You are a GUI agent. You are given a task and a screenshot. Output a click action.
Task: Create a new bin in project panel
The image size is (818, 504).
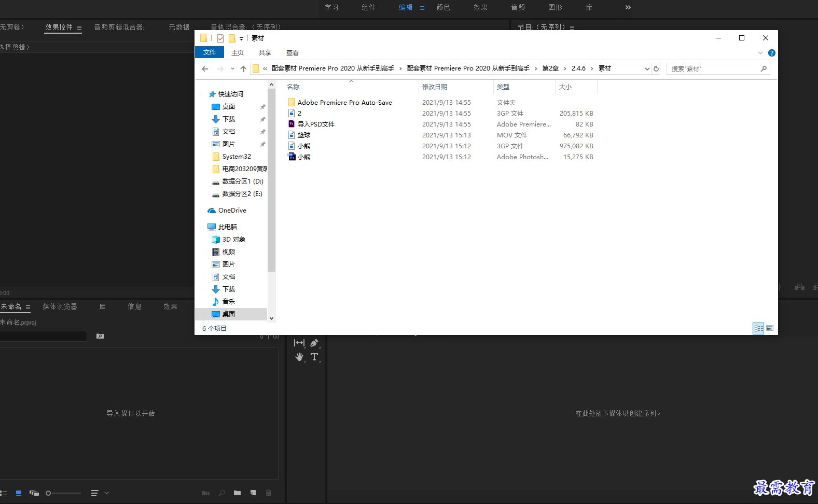coord(237,493)
